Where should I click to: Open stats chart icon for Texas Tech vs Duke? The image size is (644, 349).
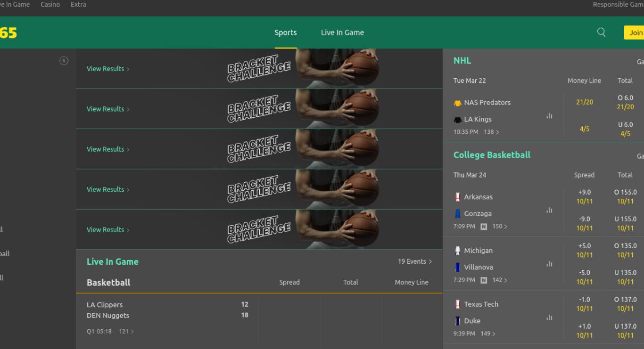click(549, 318)
